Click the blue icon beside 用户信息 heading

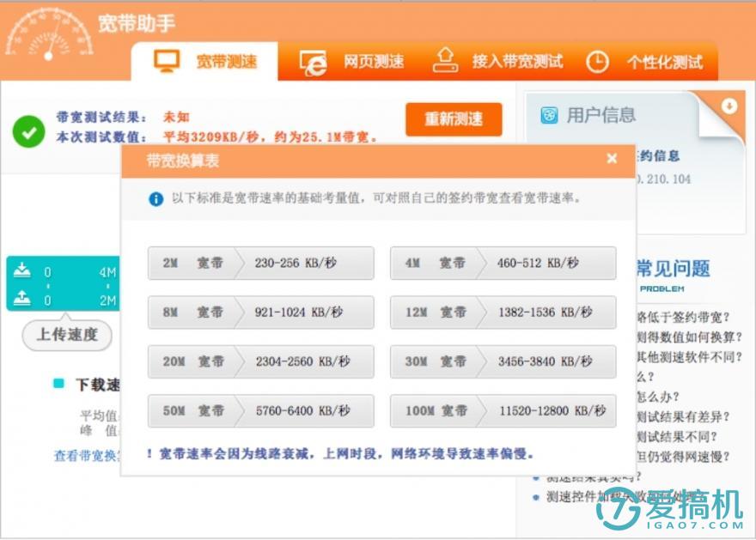(551, 113)
